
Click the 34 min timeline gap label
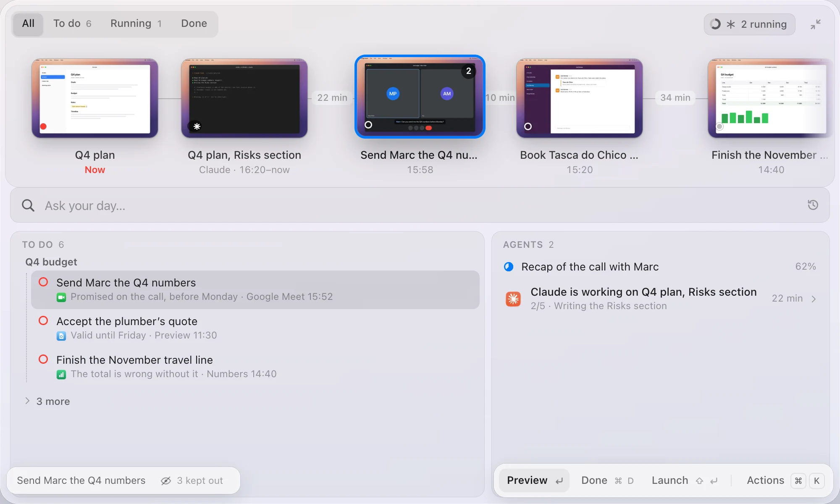click(675, 98)
